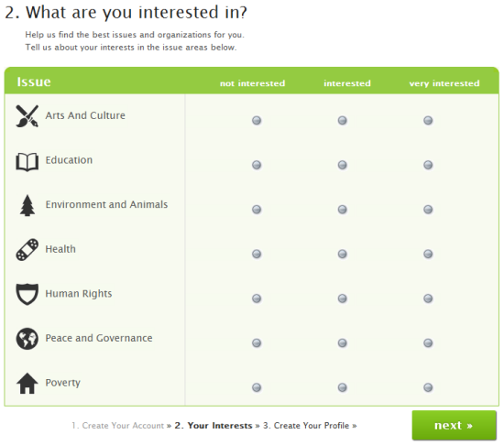The width and height of the screenshot is (504, 445).
Task: Mark Poverty as not interested
Action: click(257, 387)
